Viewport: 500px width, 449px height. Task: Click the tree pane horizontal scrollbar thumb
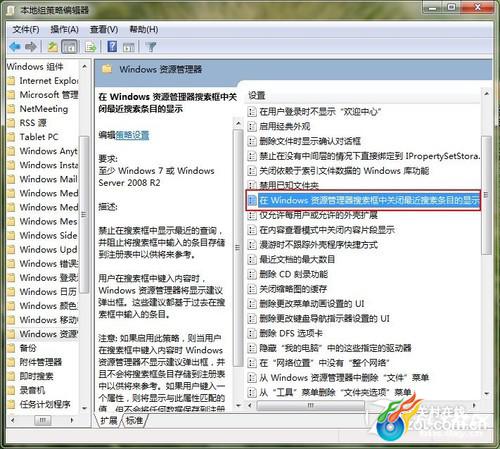click(43, 420)
